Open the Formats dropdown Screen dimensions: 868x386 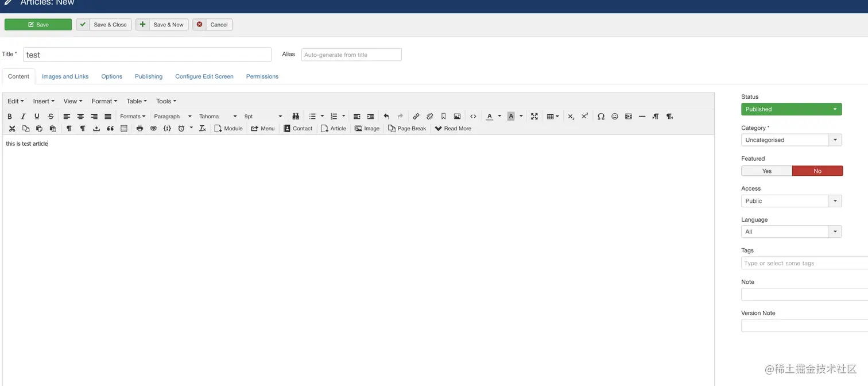click(133, 117)
